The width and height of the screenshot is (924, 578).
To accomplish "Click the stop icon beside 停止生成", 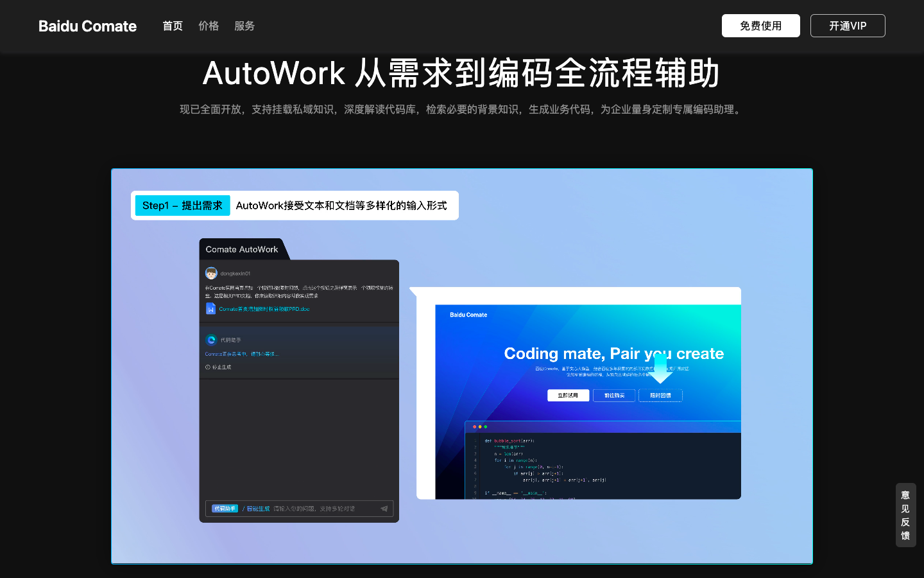I will pos(207,367).
